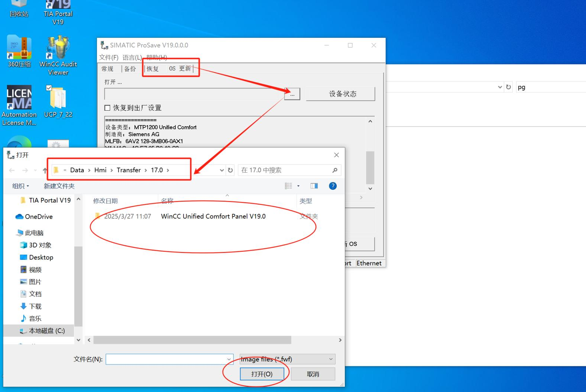Expand the chevron after Data in path

tap(89, 170)
